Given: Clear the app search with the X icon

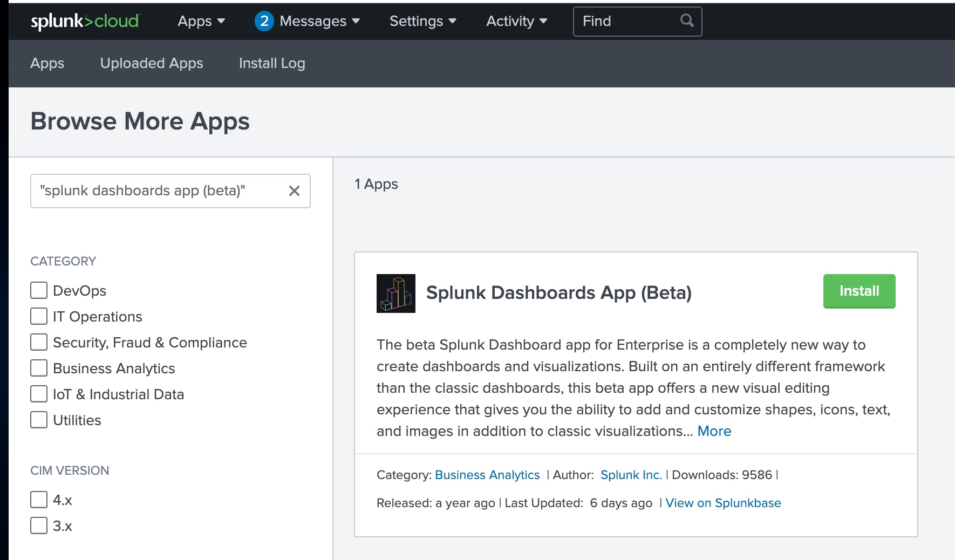Looking at the screenshot, I should click(294, 191).
